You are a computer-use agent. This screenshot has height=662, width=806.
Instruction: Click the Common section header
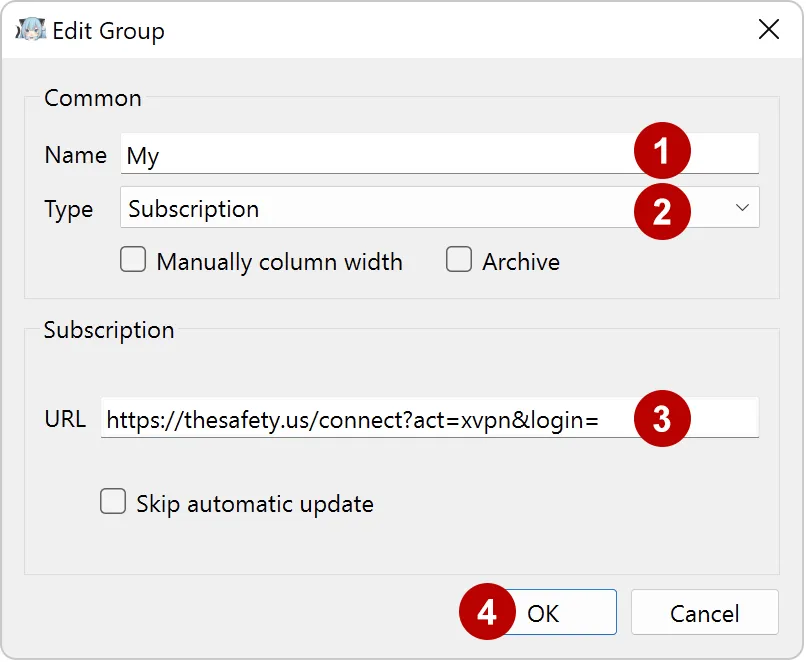[92, 98]
